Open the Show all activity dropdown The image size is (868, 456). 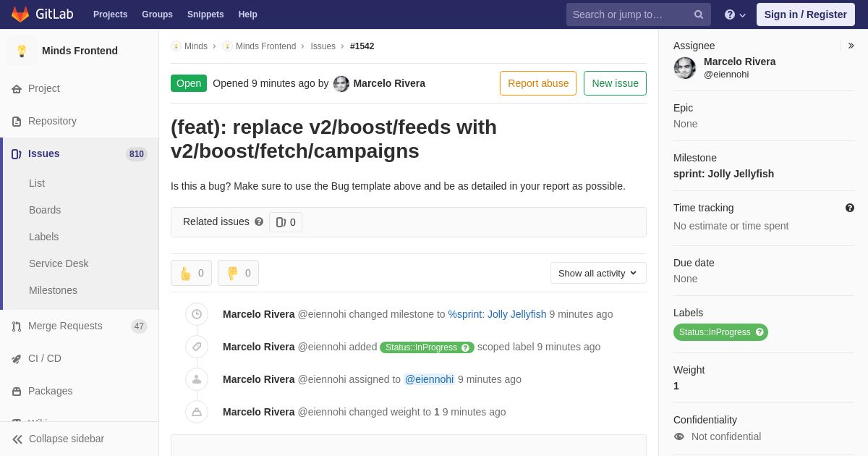click(598, 273)
